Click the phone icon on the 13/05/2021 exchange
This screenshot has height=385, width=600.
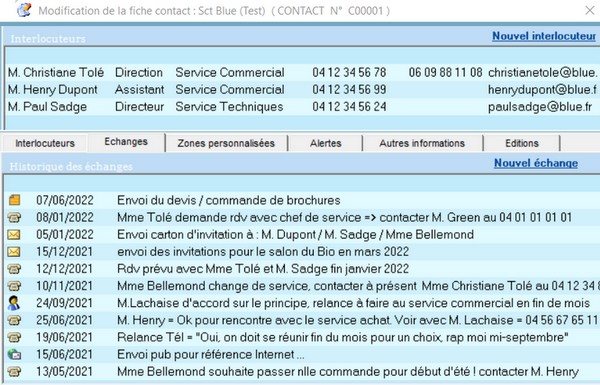tap(15, 372)
